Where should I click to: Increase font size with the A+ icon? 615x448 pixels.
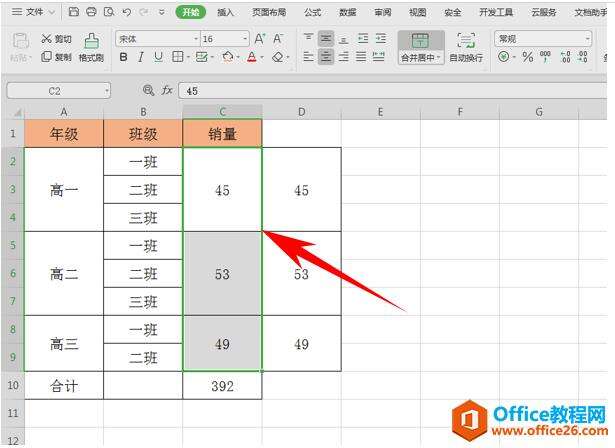(x=260, y=38)
